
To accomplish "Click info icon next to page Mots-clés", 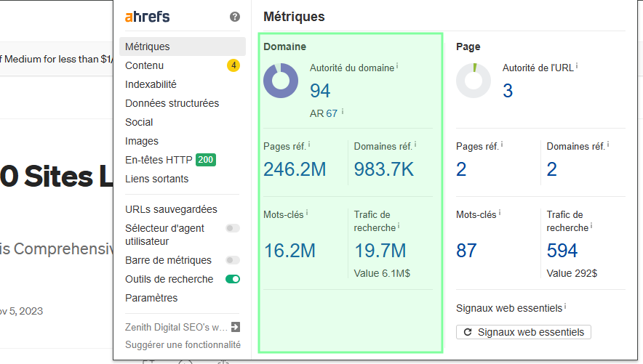I will tap(500, 212).
